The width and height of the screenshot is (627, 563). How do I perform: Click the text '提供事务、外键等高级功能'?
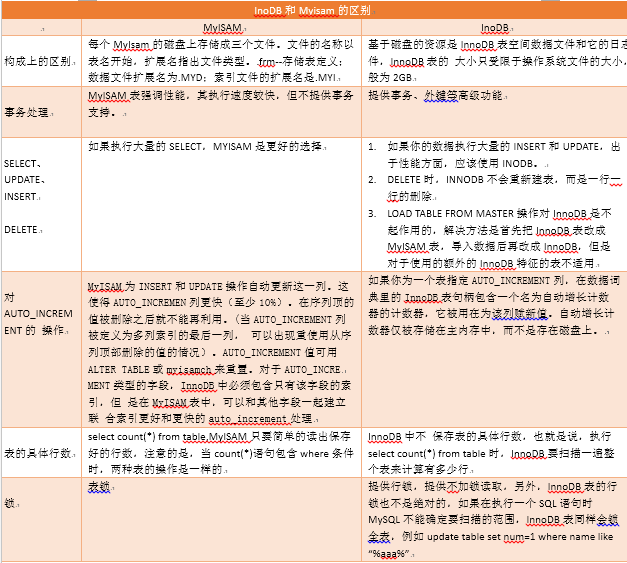435,95
